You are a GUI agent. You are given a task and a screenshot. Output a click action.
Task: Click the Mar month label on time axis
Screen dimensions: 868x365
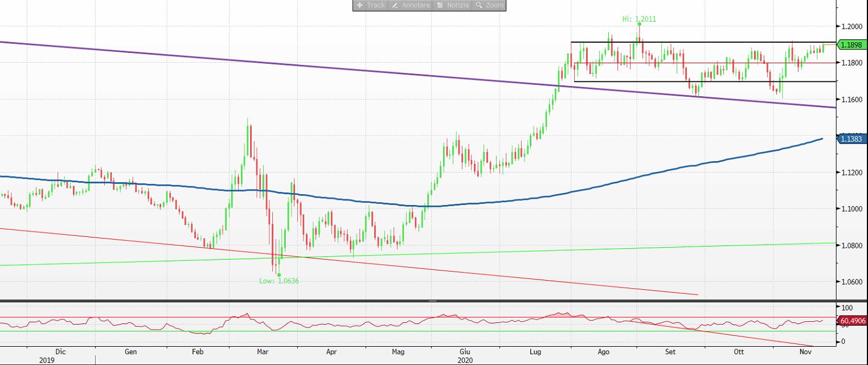click(263, 352)
